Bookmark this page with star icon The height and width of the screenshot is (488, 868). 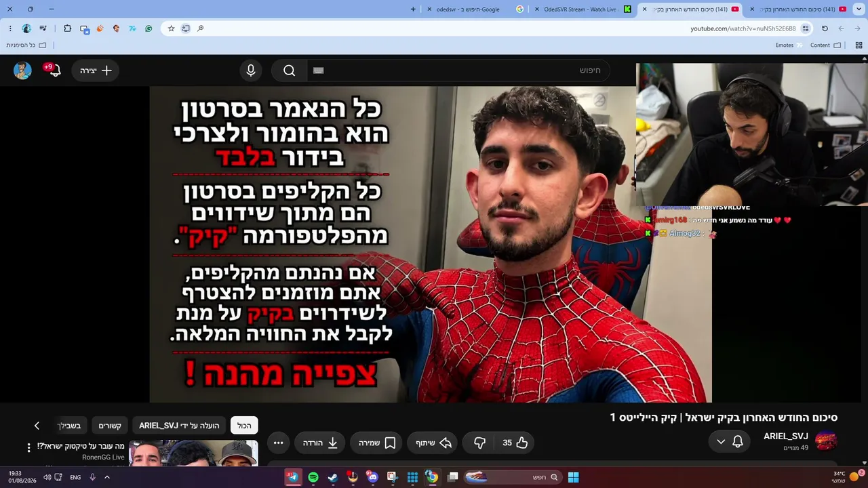pos(171,28)
